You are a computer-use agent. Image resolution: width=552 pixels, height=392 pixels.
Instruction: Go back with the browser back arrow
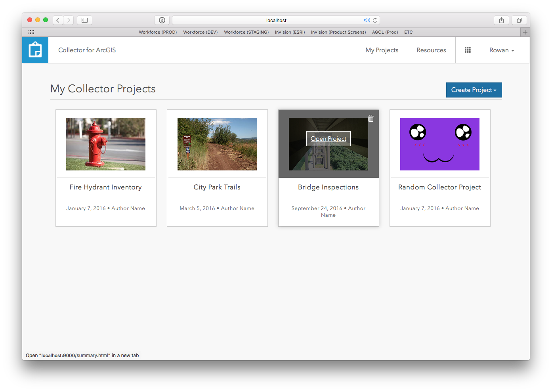58,20
